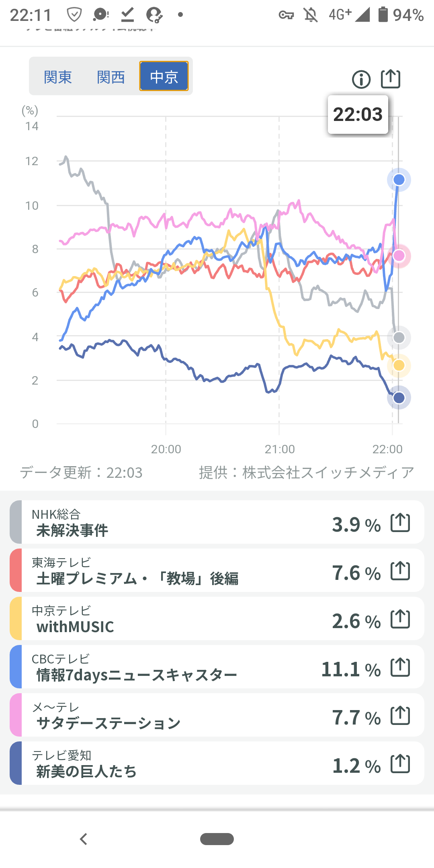This screenshot has width=434, height=868.
Task: Switch to the 関西 region tab
Action: pyautogui.click(x=111, y=77)
